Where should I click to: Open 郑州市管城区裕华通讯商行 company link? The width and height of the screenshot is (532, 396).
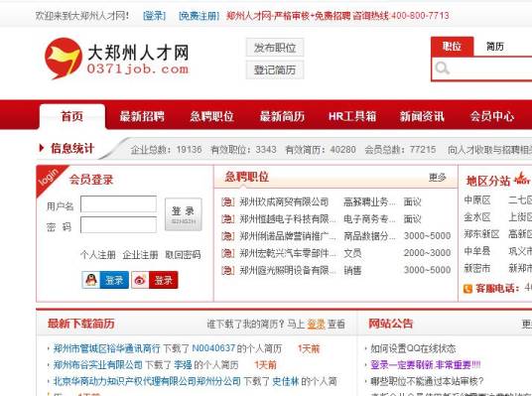pyautogui.click(x=107, y=348)
